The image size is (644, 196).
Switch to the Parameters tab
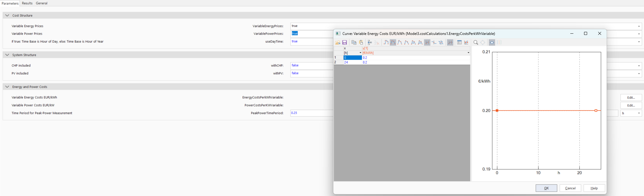[x=10, y=3]
